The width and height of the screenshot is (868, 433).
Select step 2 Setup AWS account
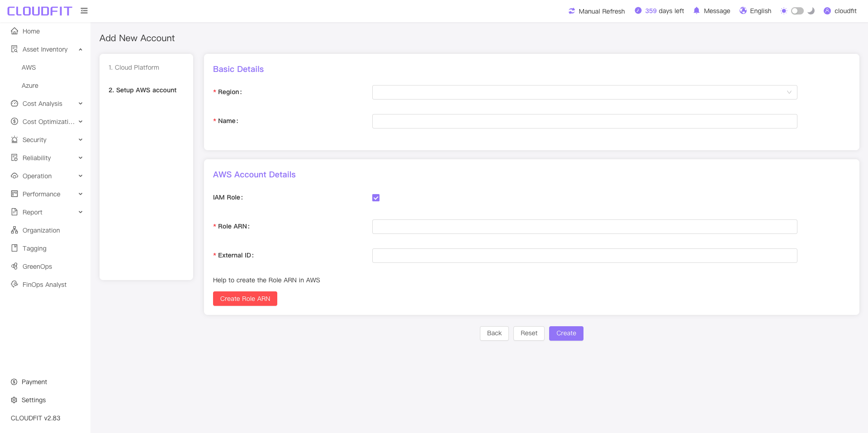(x=142, y=90)
